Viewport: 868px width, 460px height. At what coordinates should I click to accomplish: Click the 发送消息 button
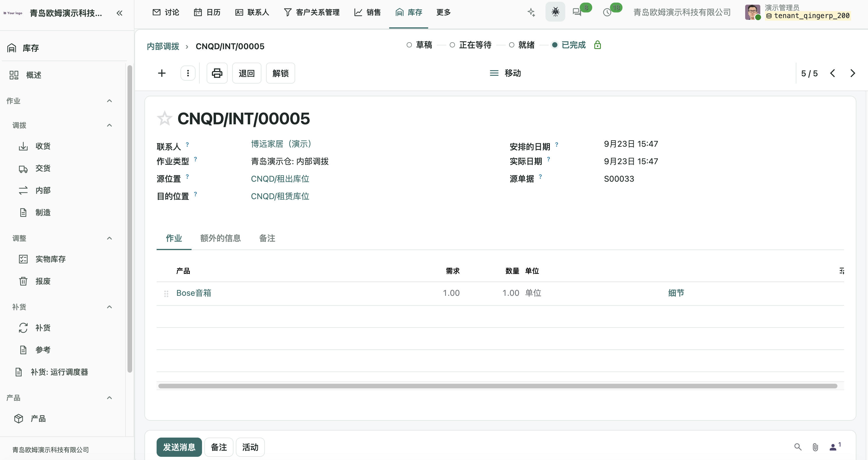[179, 447]
